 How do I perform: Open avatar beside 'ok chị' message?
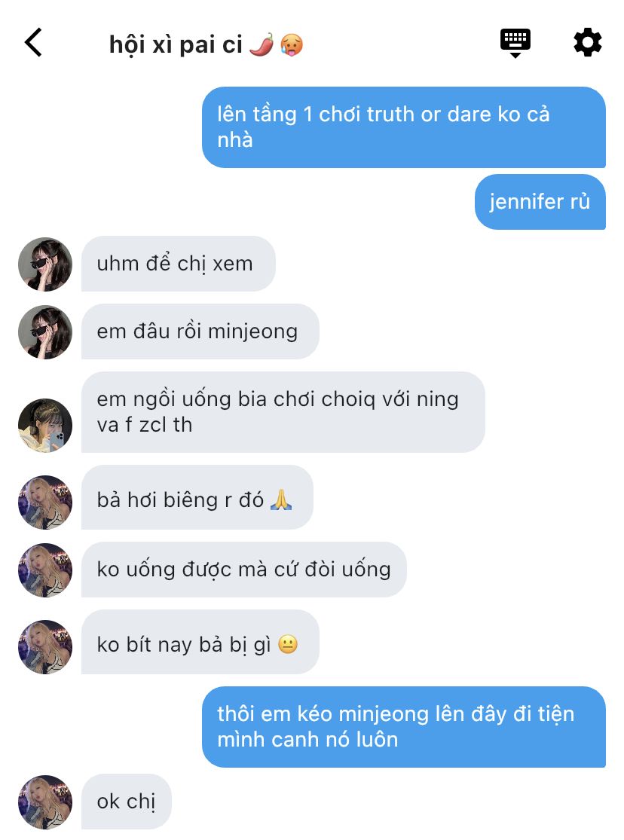point(45,802)
